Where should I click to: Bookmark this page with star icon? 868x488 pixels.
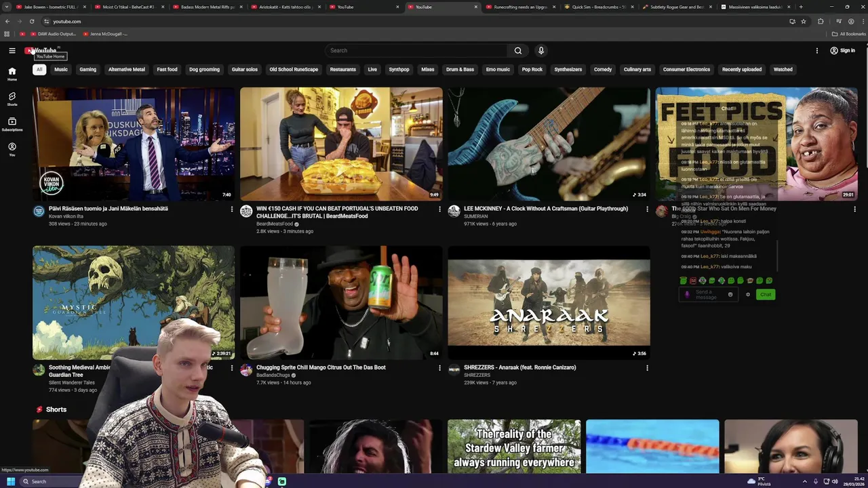pyautogui.click(x=804, y=21)
